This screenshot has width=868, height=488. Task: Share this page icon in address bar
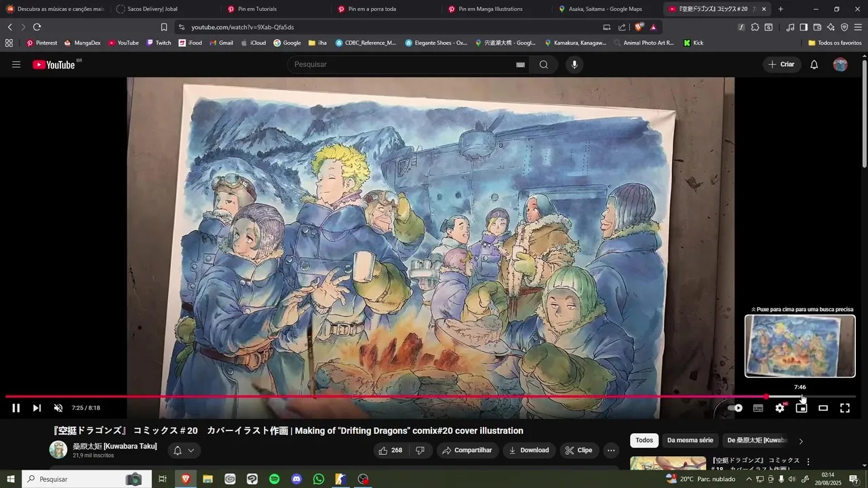click(x=622, y=27)
